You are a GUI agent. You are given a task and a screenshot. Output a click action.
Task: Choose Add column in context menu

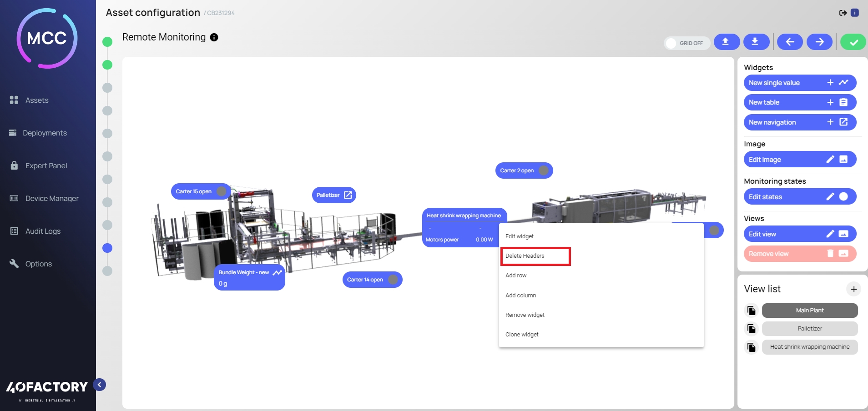520,296
